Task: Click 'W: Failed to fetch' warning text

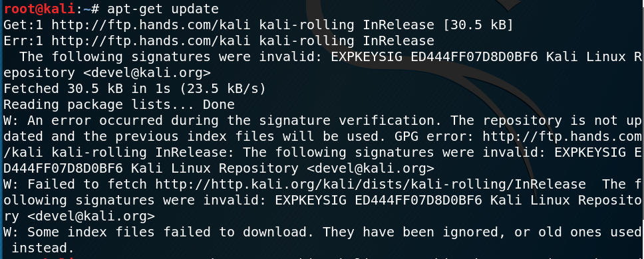Action: click(75, 185)
